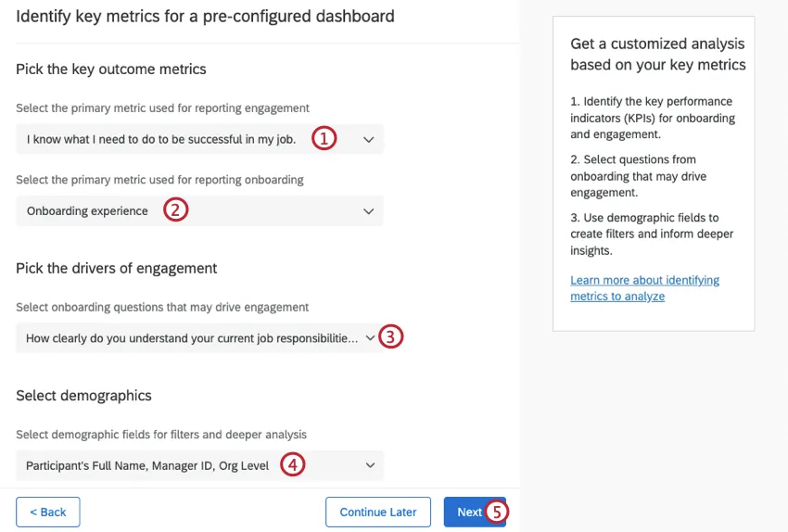Image resolution: width=788 pixels, height=532 pixels.
Task: Go back using the Back button
Action: point(48,512)
